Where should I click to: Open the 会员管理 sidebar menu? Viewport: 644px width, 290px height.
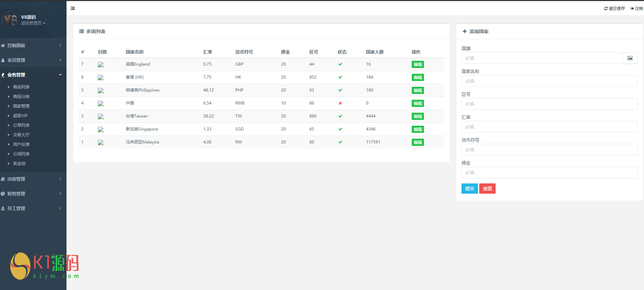[x=33, y=60]
